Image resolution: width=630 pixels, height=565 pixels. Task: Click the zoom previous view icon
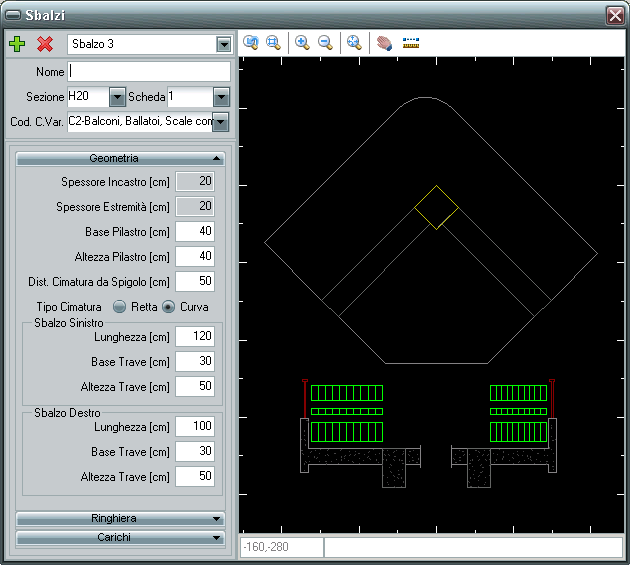point(252,43)
